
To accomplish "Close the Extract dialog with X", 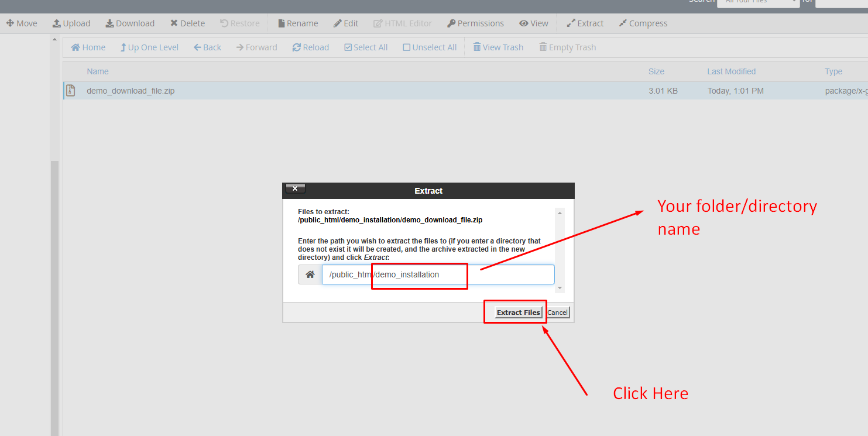I will [x=295, y=188].
